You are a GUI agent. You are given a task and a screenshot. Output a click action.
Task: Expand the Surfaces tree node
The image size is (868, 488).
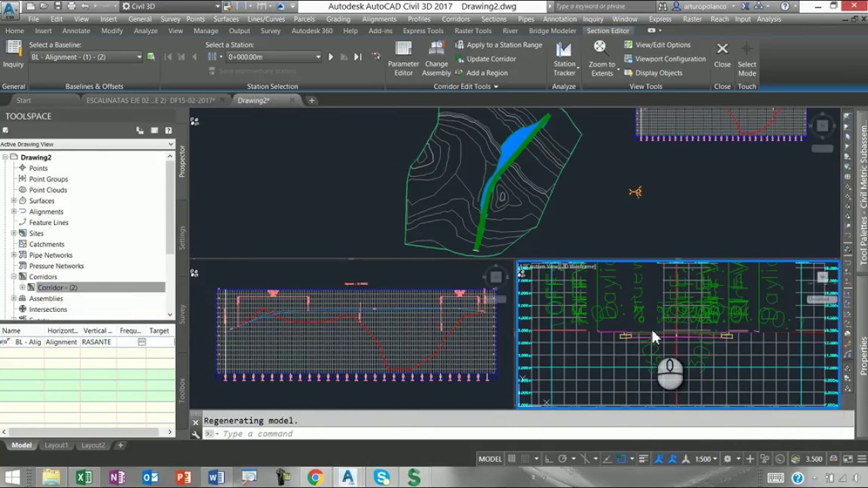[x=14, y=201]
